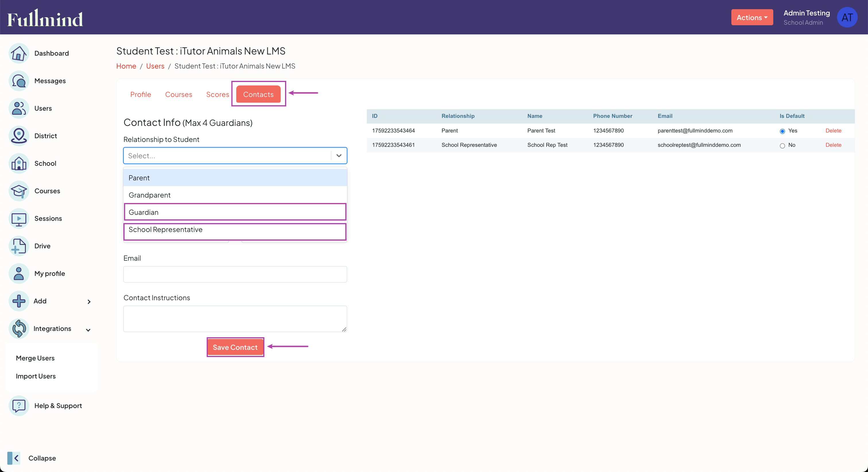The width and height of the screenshot is (868, 472).
Task: Click the Name column header
Action: tap(535, 116)
